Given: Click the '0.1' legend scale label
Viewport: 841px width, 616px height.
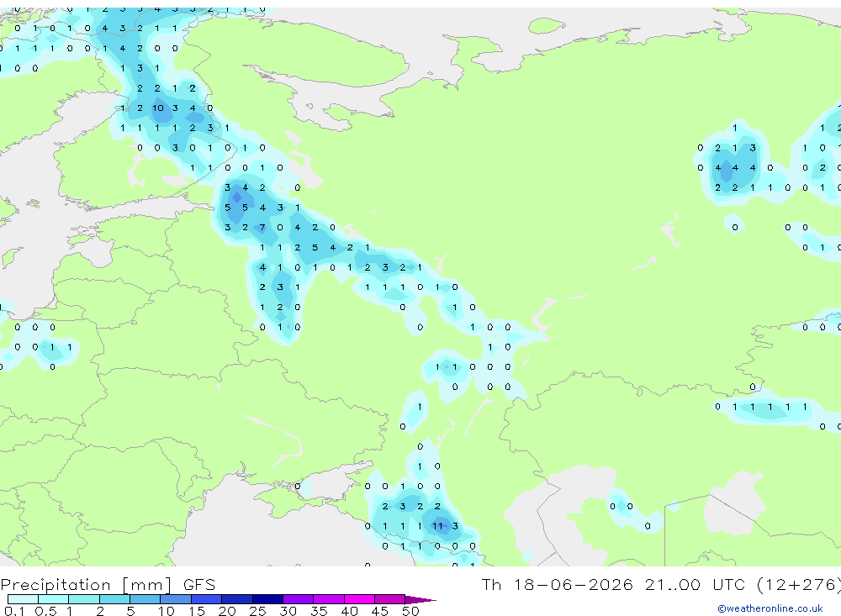Looking at the screenshot, I should coord(14,611).
